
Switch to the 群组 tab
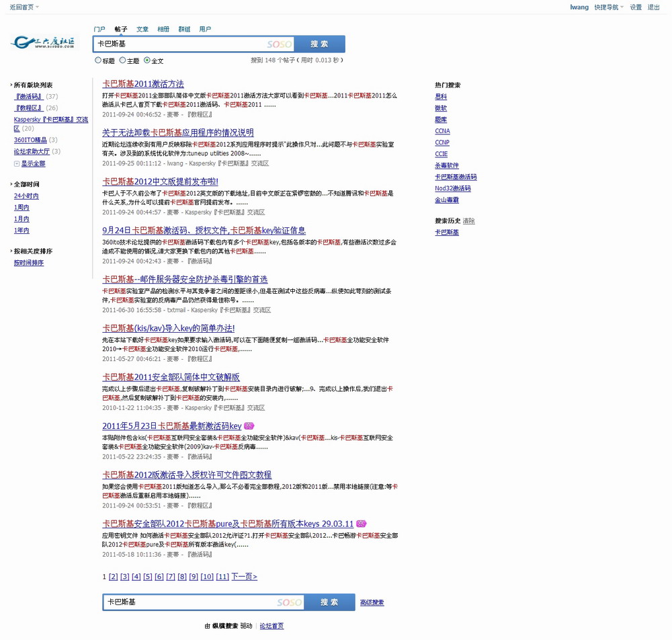coord(184,29)
